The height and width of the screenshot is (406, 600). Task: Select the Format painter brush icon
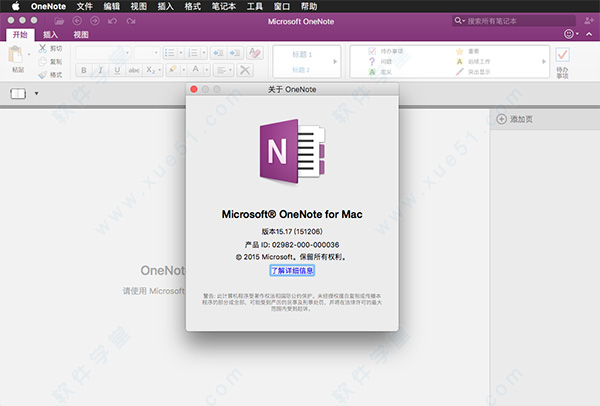42,75
